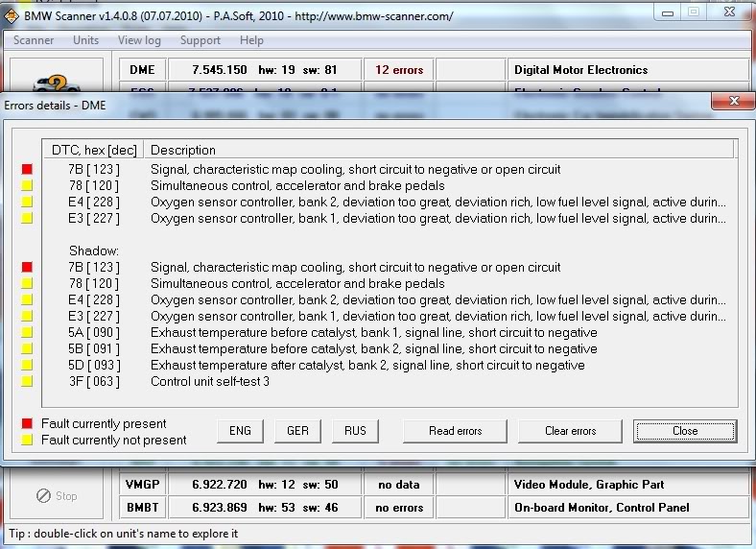Screen dimensions: 756x549
Task: Click the red status square of first 7B [123] row
Action: [27, 169]
